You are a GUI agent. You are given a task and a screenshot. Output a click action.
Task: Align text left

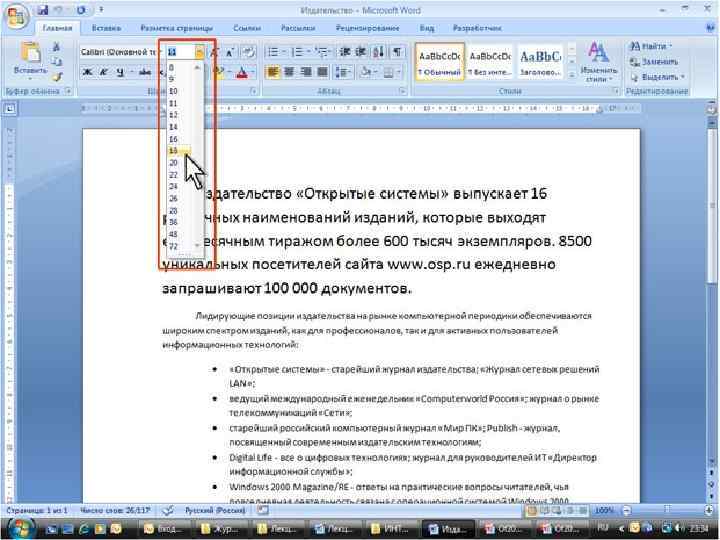tap(273, 72)
